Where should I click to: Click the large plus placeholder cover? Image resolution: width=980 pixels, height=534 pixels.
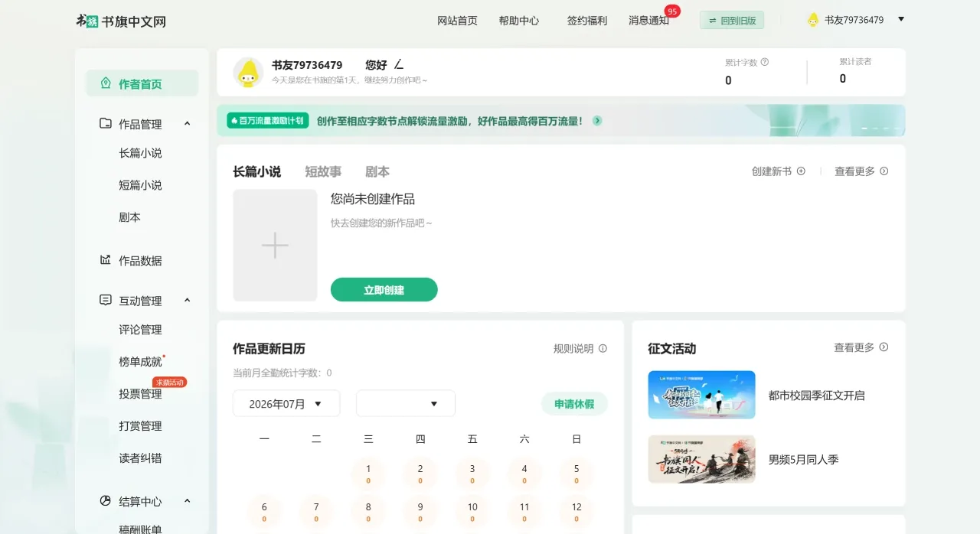click(275, 246)
